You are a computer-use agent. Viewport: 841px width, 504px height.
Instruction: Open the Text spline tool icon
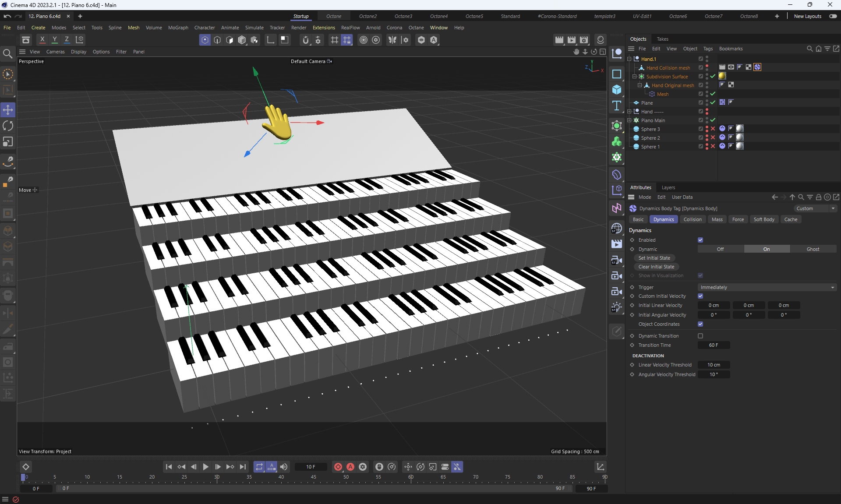[x=617, y=106]
